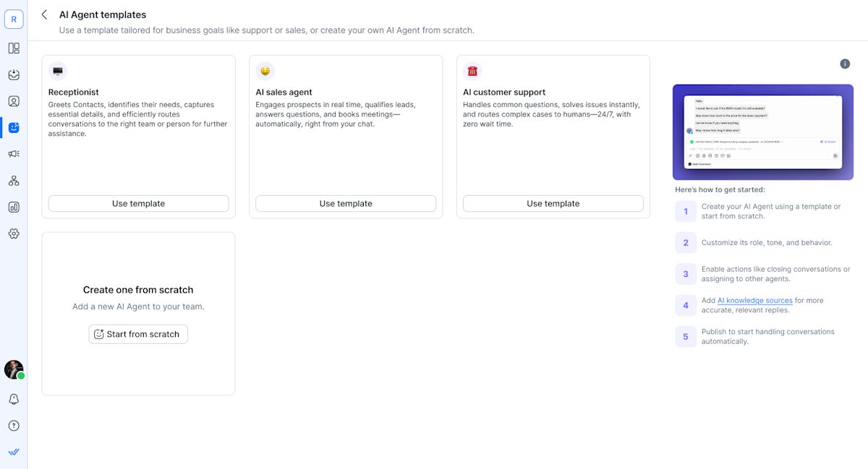Open the Broadcasts megaphone icon

14,153
